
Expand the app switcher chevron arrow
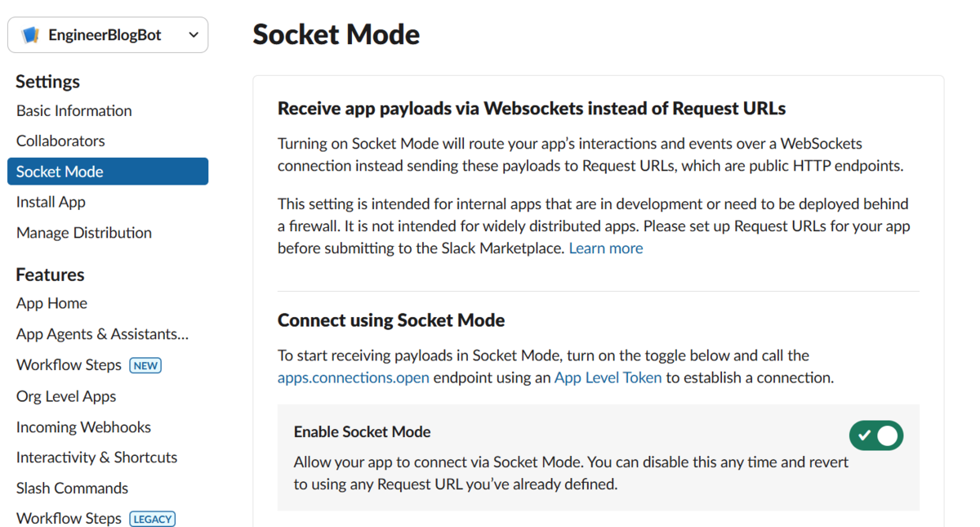coord(194,35)
